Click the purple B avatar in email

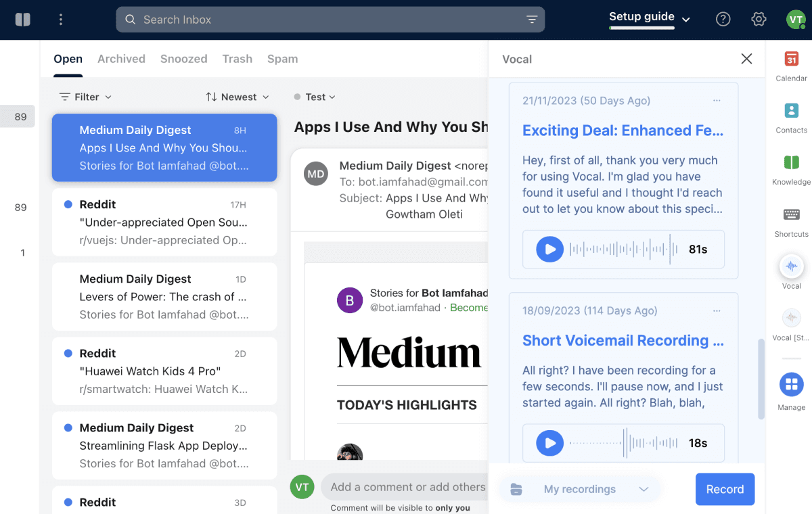coord(350,300)
